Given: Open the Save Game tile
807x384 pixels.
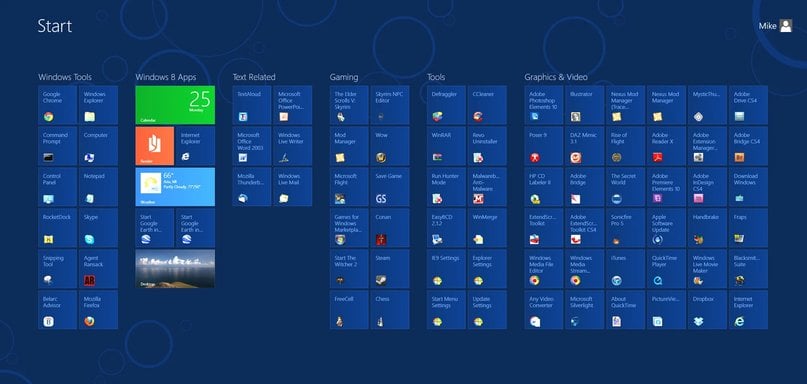Looking at the screenshot, I should [x=390, y=187].
